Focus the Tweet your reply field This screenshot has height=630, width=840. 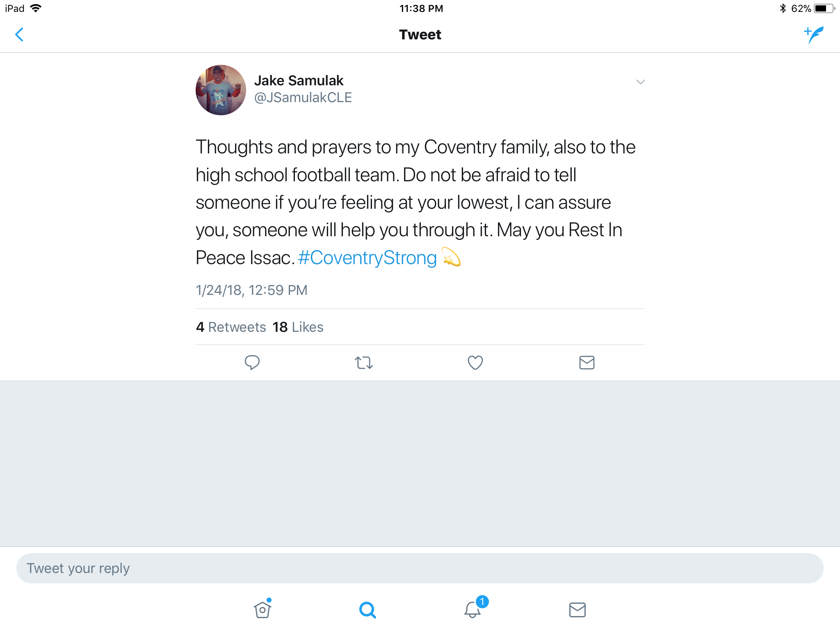click(x=420, y=568)
